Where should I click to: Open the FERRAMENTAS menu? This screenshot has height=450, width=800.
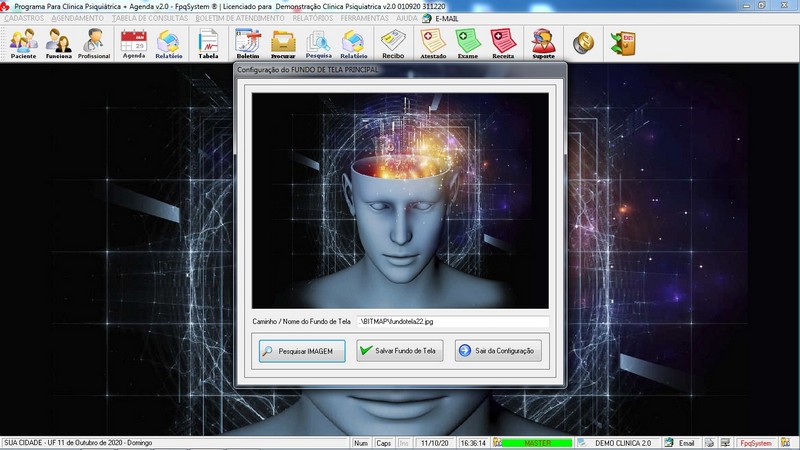[365, 18]
